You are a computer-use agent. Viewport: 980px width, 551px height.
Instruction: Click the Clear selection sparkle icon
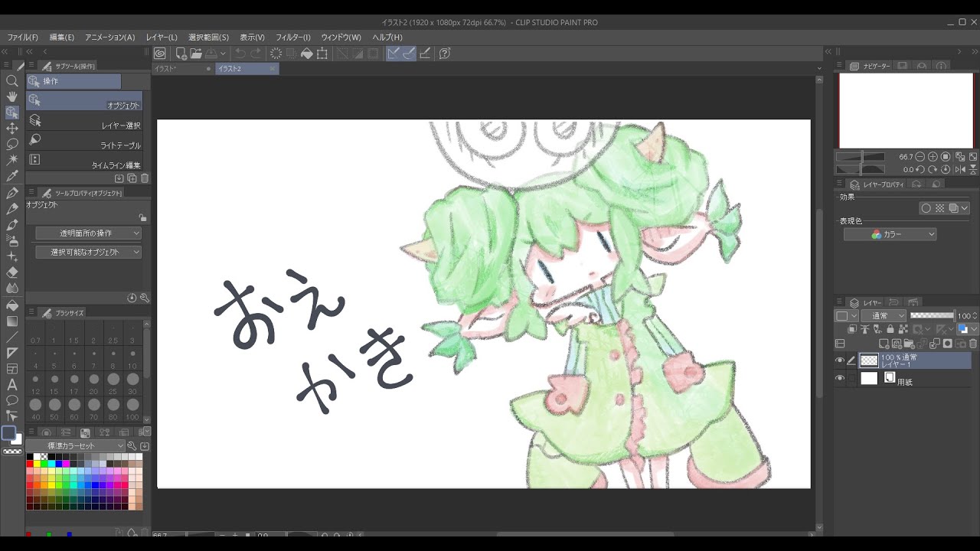[x=276, y=53]
